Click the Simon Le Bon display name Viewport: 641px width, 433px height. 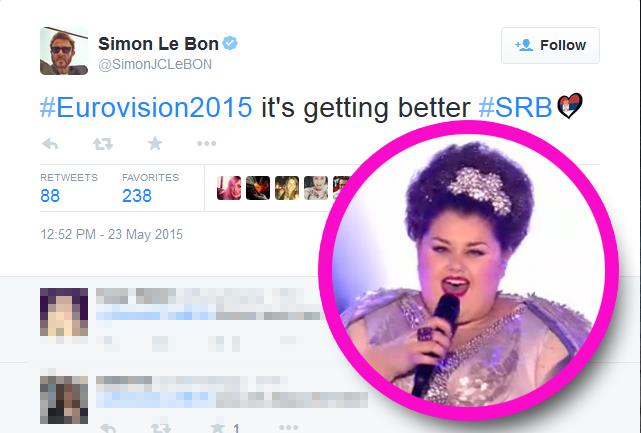[158, 44]
